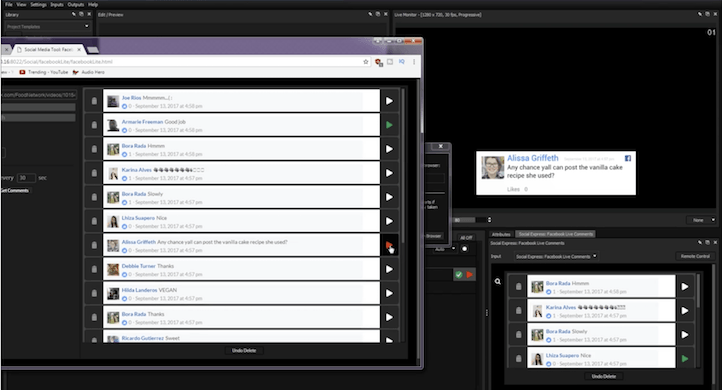Delete Bora Rada Hmmm in Social Express panel
Screen dimensions: 722x390
tap(518, 286)
